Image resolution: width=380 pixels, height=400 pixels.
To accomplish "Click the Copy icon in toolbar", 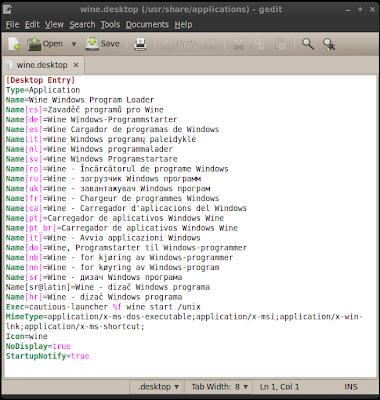I will (259, 44).
